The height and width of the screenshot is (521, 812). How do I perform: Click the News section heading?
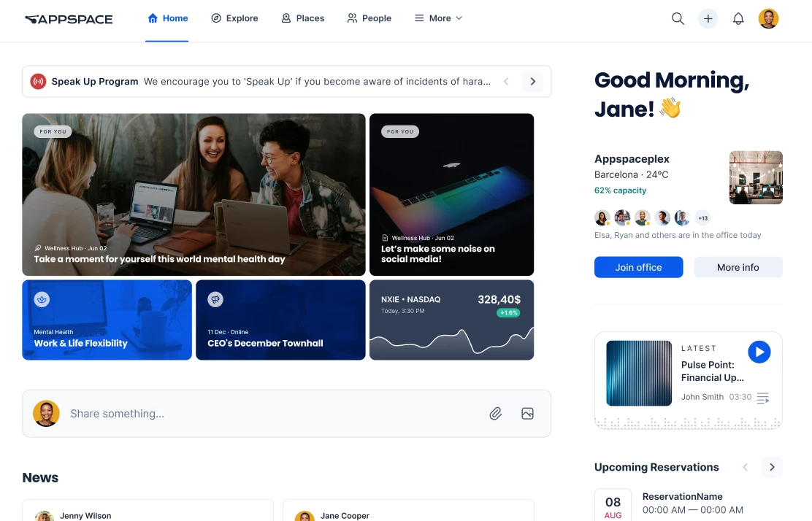pyautogui.click(x=40, y=477)
